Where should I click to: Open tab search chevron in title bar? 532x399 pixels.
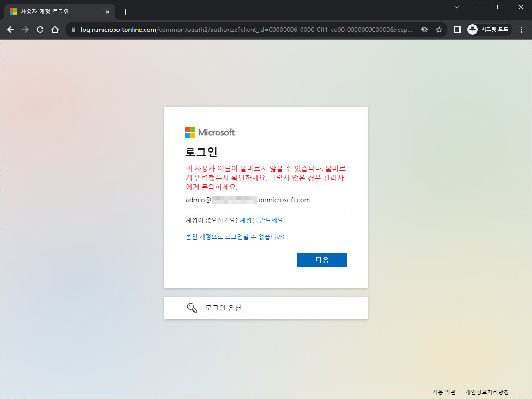[457, 7]
